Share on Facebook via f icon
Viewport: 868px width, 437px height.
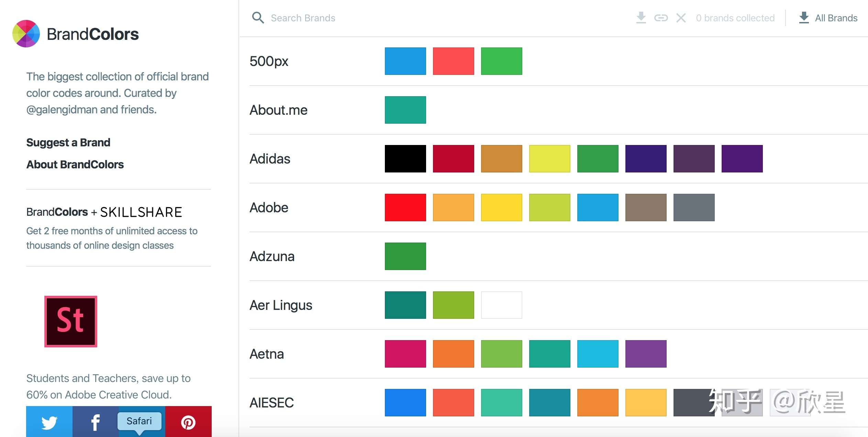pyautogui.click(x=96, y=422)
